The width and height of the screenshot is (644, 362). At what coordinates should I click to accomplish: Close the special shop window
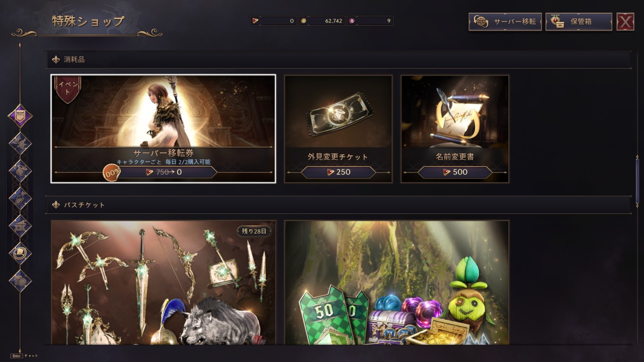pyautogui.click(x=625, y=22)
